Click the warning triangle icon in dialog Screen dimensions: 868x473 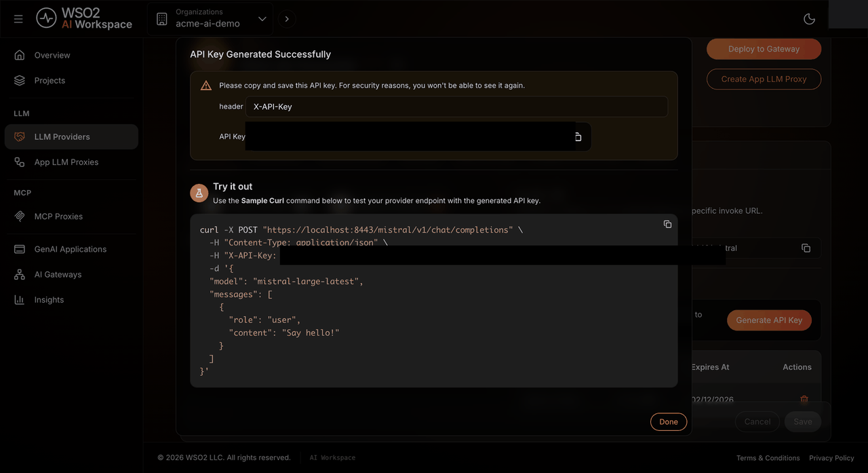(x=206, y=86)
